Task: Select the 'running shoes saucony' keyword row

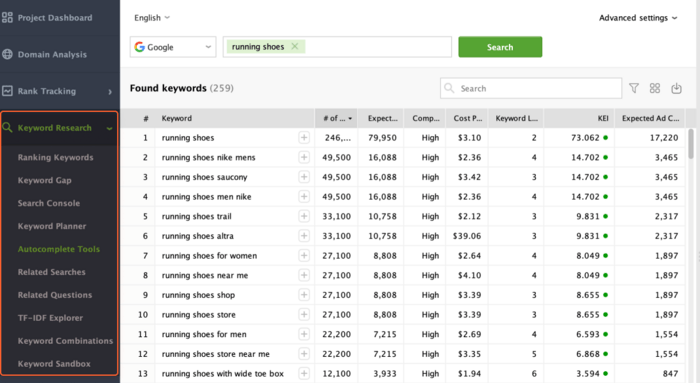Action: (402, 177)
